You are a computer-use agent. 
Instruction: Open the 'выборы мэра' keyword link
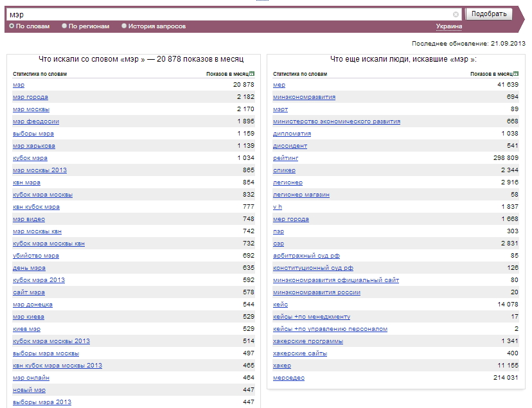33,134
